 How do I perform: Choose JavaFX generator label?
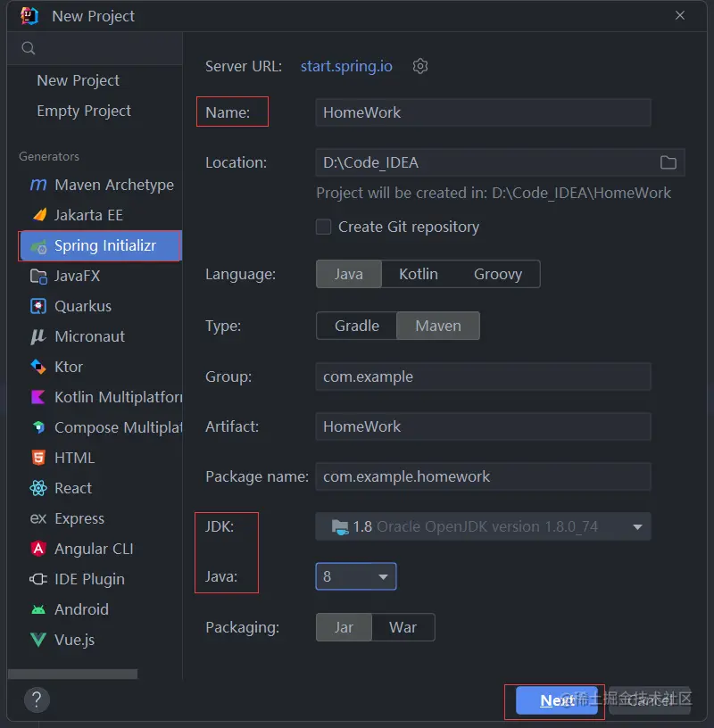[77, 276]
